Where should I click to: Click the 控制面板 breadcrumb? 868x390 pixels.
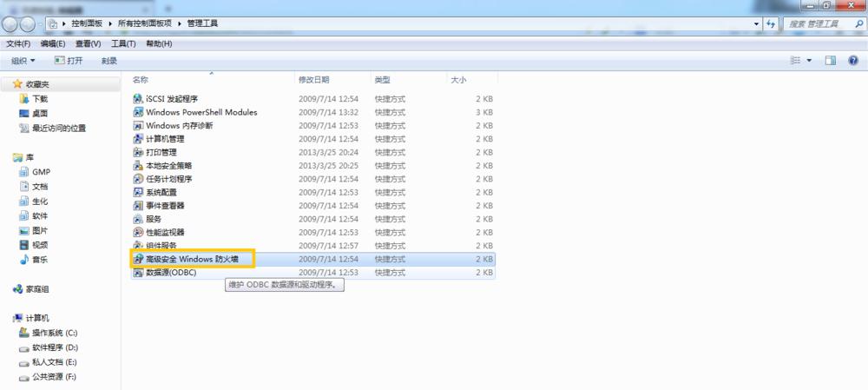(86, 23)
